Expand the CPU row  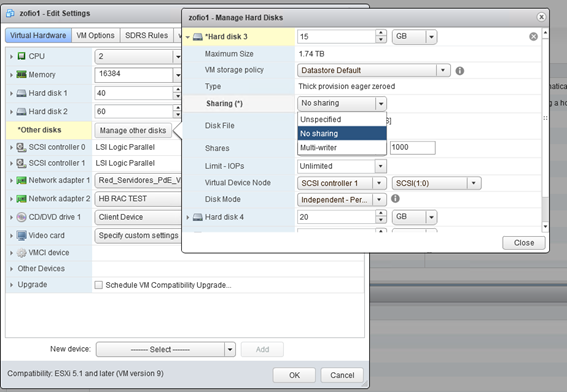(11, 56)
